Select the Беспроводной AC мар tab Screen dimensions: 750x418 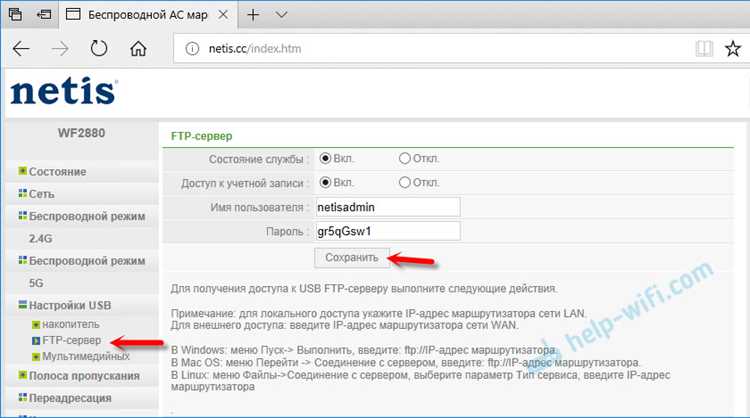tap(147, 15)
